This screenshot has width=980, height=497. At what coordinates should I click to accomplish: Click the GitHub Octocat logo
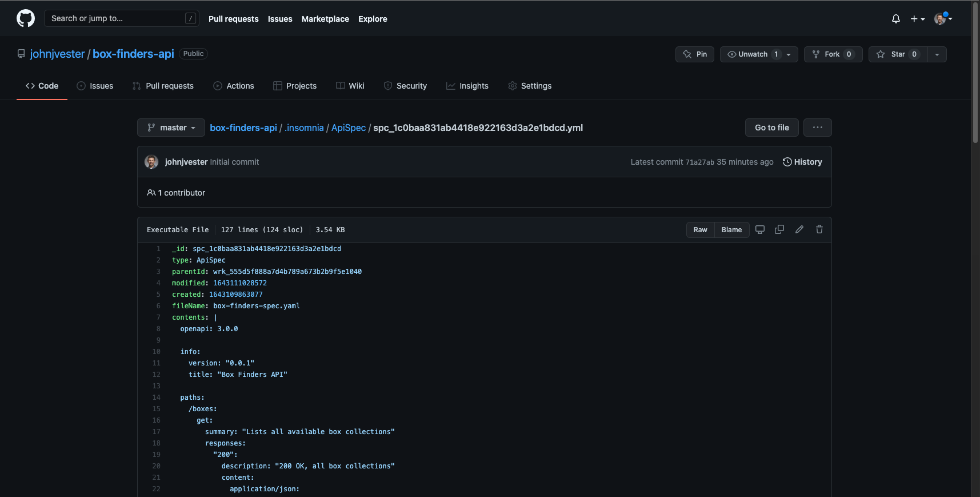point(26,18)
